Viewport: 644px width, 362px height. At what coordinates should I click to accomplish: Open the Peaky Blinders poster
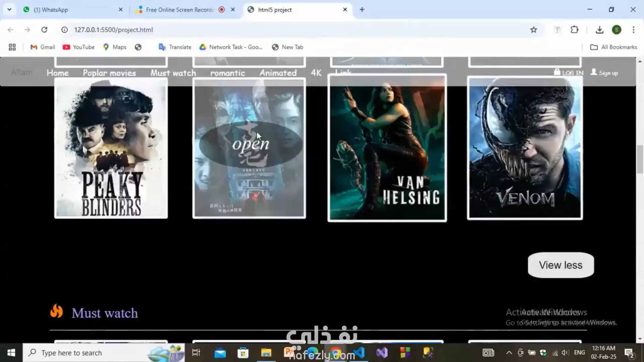(x=111, y=148)
